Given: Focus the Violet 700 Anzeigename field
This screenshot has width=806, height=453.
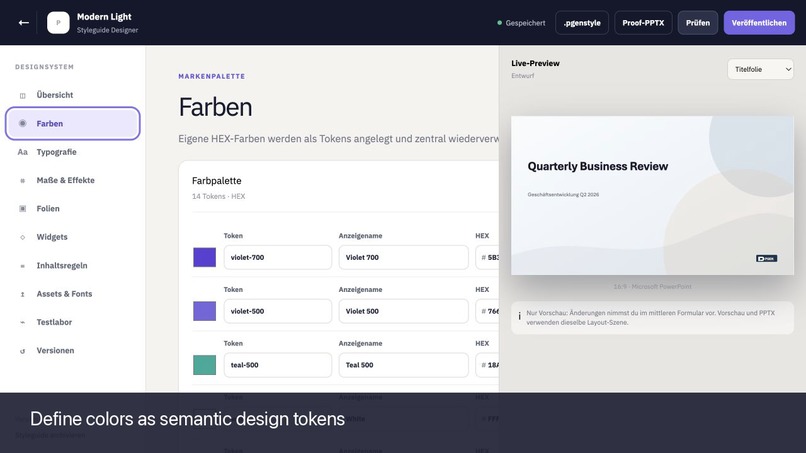Looking at the screenshot, I should point(404,258).
